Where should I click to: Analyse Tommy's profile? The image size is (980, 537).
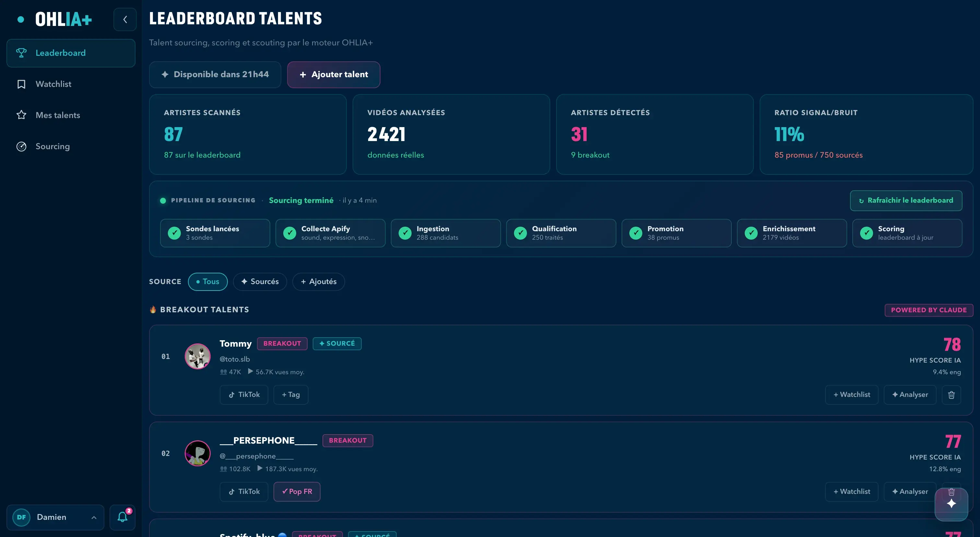[910, 395]
